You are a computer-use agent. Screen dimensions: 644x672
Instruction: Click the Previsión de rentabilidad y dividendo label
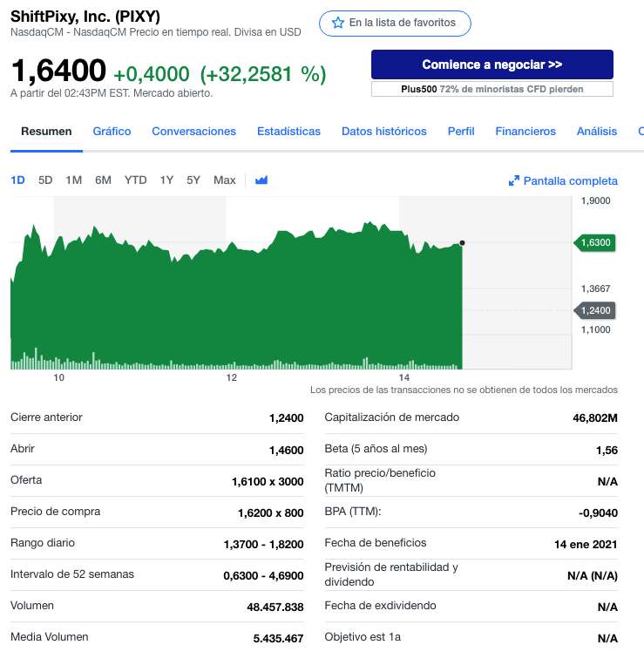click(390, 574)
